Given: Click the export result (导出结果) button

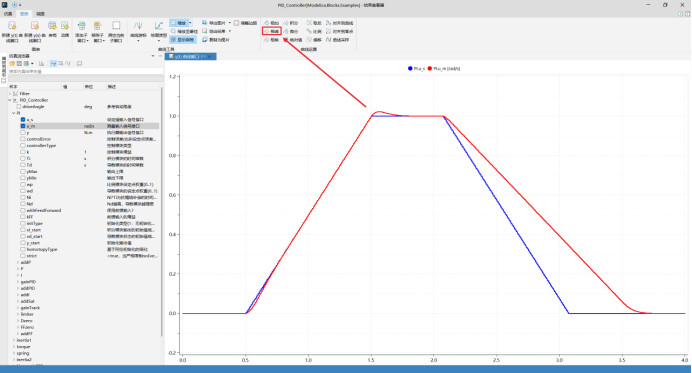Looking at the screenshot, I should tap(214, 31).
